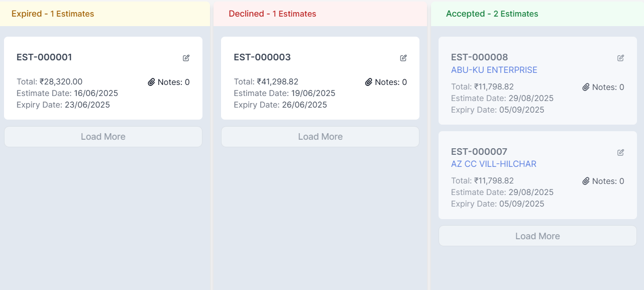Click paperclip notes icon on EST-000003

pos(368,82)
